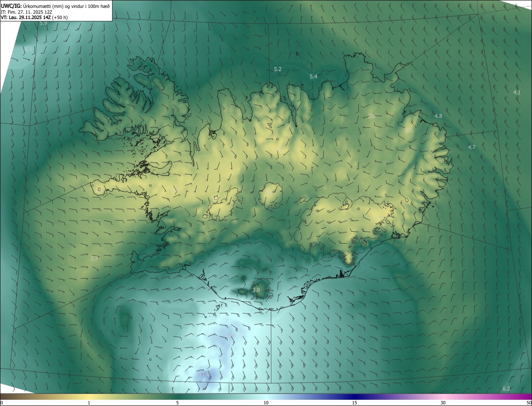Click the 0 tick on the color scale
Image resolution: width=532 pixels, height=406 pixels.
pos(2,403)
